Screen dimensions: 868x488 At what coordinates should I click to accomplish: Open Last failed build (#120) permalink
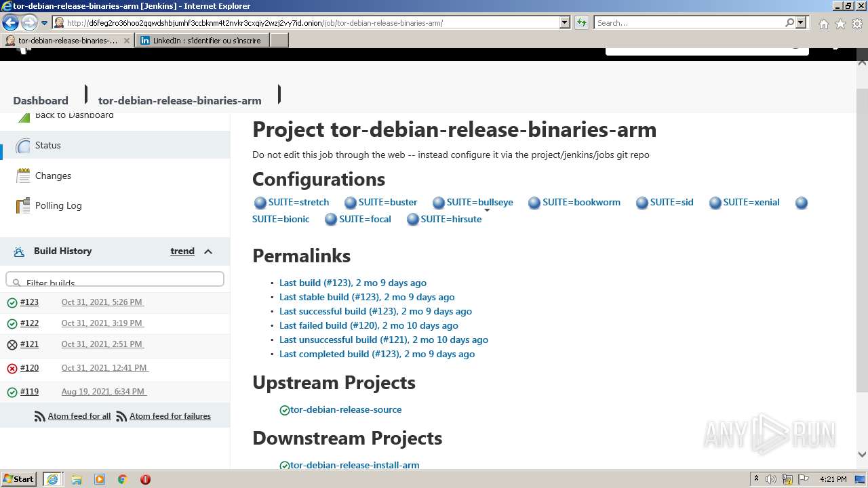tap(369, 325)
